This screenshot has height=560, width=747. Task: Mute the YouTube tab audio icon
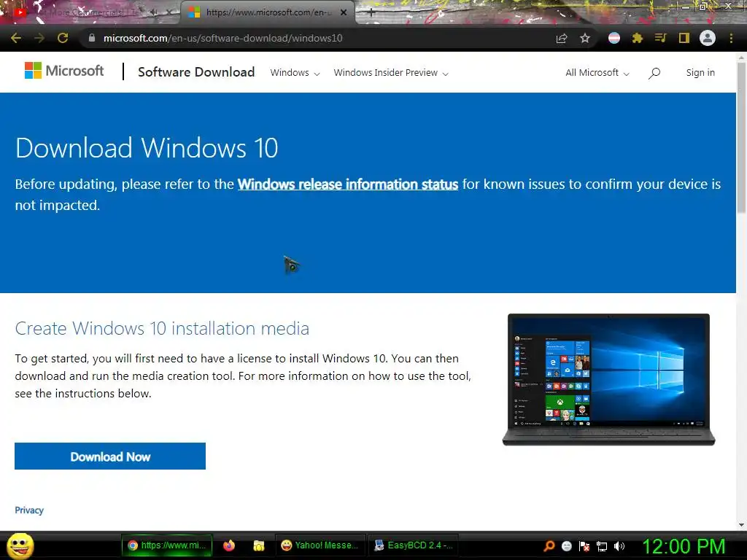tap(153, 12)
